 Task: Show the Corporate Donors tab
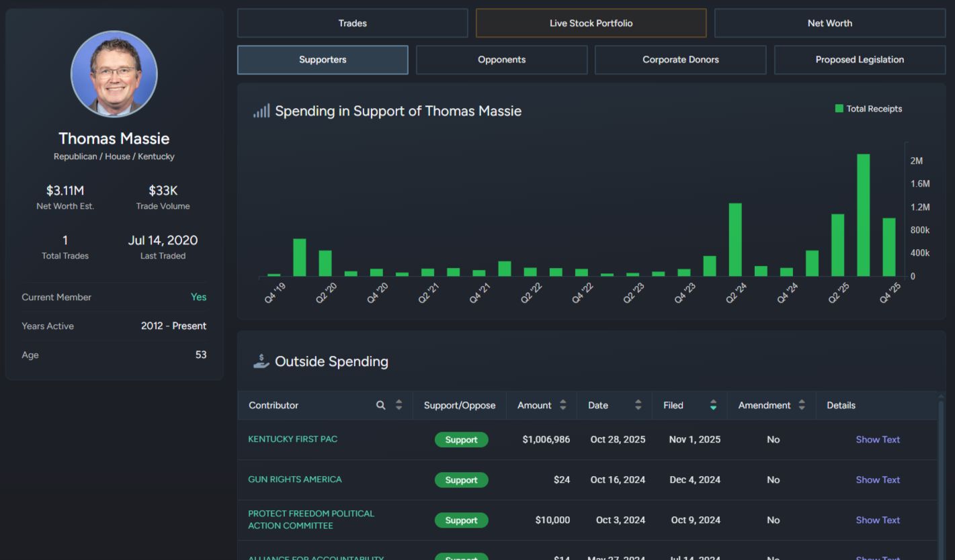[x=680, y=60]
